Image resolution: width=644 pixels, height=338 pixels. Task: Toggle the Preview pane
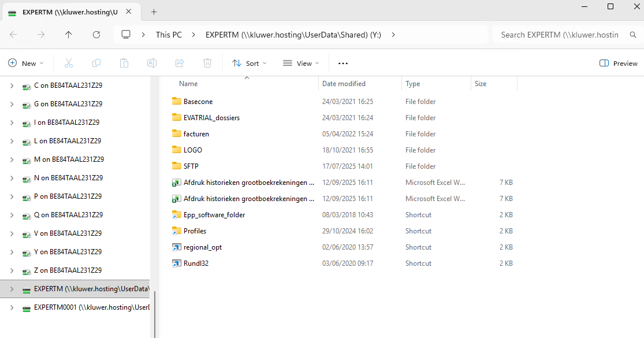coord(619,64)
